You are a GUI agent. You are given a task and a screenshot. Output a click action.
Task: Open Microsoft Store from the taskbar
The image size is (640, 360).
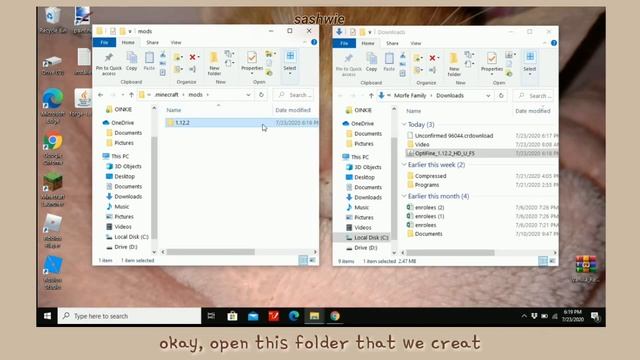click(232, 316)
